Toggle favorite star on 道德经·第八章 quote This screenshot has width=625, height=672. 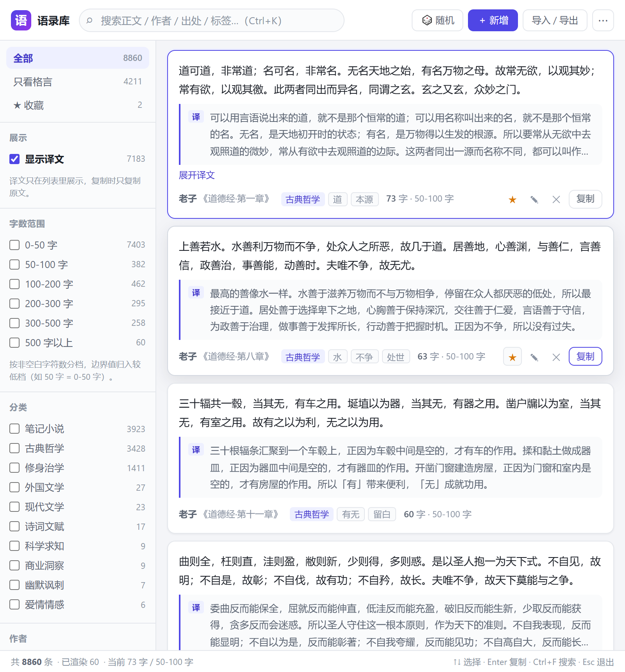[512, 357]
